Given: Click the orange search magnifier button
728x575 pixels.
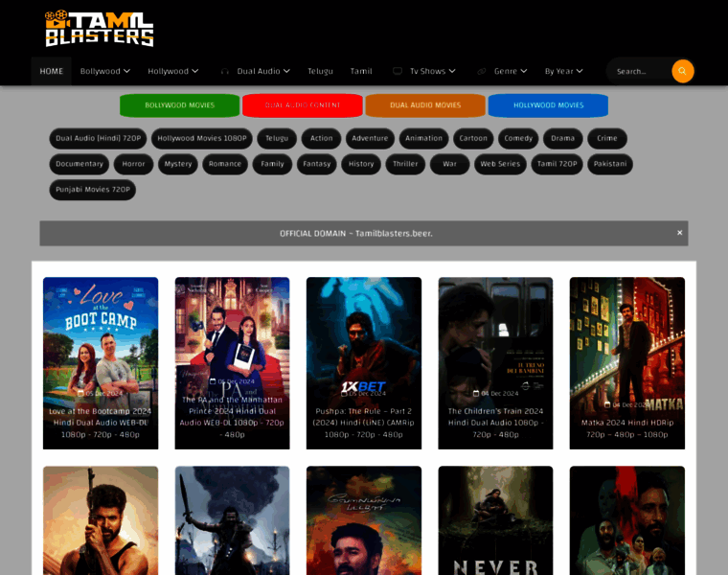Looking at the screenshot, I should click(x=682, y=71).
